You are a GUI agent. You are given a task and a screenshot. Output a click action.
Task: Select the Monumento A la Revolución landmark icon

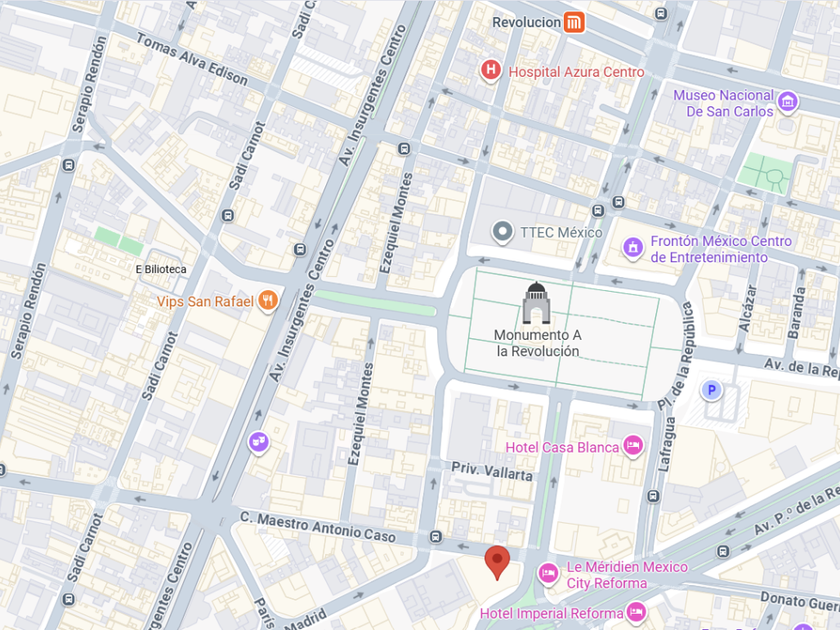point(536,303)
